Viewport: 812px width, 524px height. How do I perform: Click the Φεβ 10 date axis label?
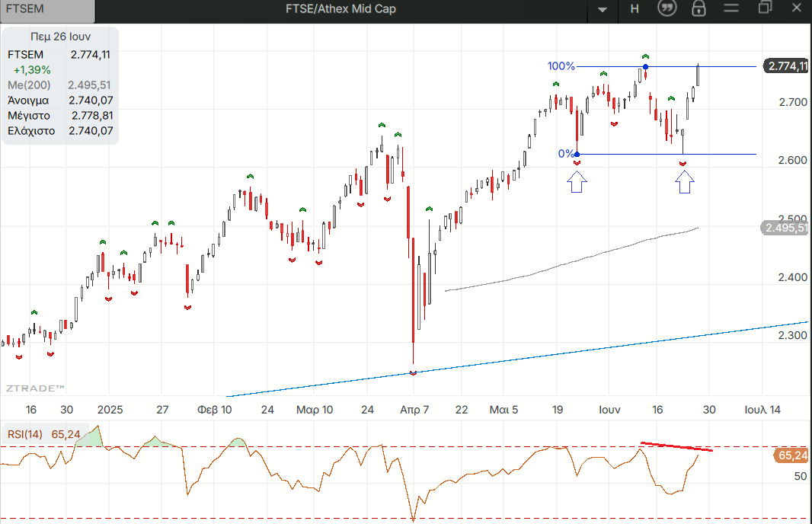point(214,410)
